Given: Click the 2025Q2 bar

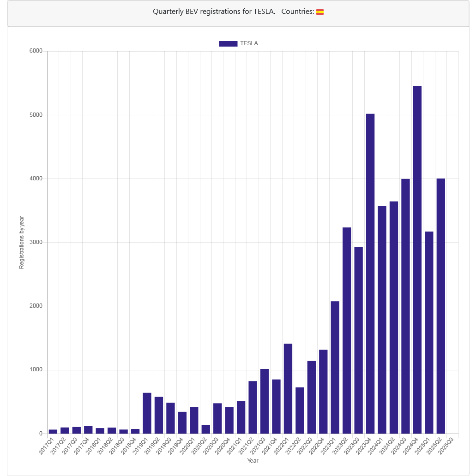Looking at the screenshot, I should point(441,306).
